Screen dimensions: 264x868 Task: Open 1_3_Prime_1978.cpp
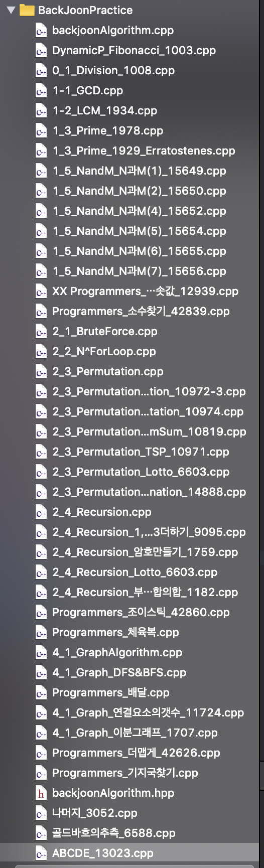click(108, 131)
